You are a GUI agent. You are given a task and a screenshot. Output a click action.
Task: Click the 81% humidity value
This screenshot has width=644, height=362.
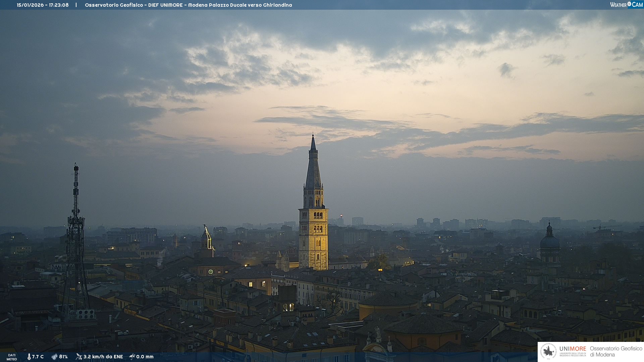click(63, 357)
